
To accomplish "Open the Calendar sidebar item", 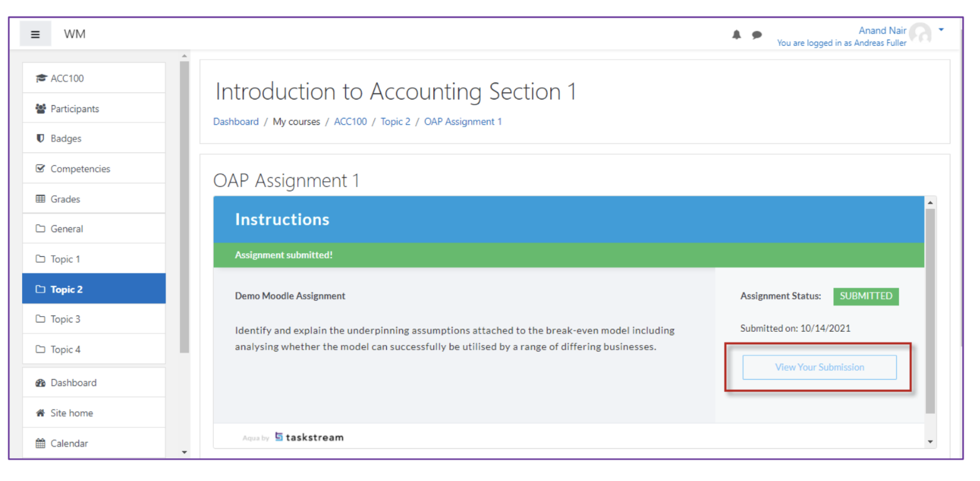I will point(94,443).
